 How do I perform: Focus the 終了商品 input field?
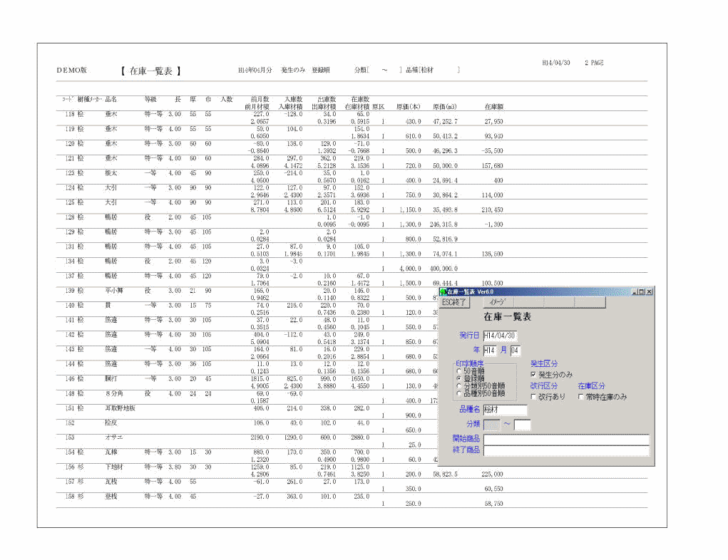[566, 450]
